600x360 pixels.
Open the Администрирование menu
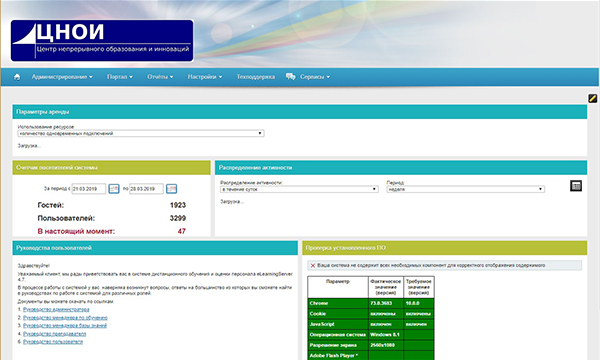(x=62, y=77)
